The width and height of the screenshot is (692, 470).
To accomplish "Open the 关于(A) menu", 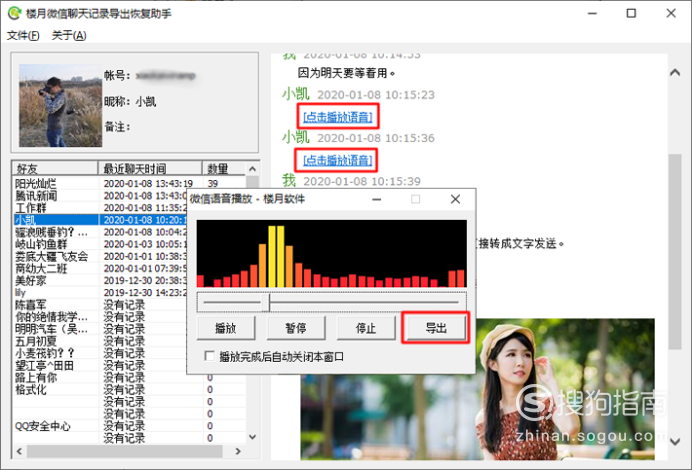I will pyautogui.click(x=69, y=35).
